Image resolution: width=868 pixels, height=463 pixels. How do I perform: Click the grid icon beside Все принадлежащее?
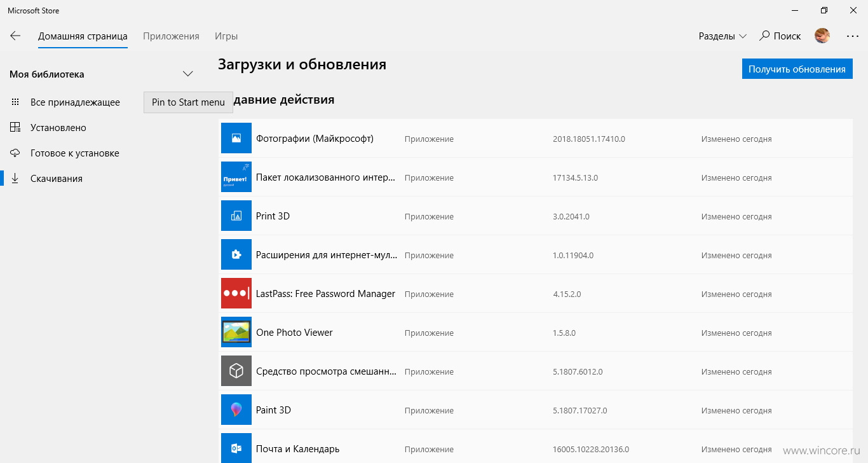(x=15, y=102)
